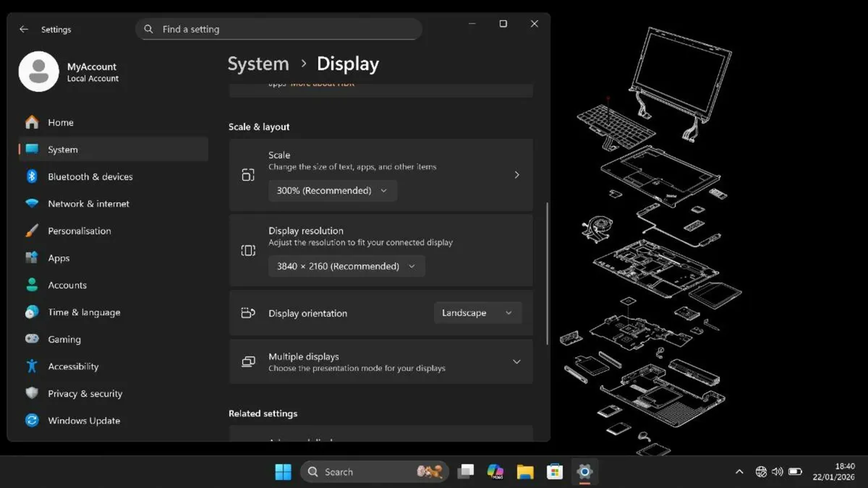This screenshot has width=868, height=488.
Task: Open the Display orientation Landscape dropdown
Action: click(477, 312)
